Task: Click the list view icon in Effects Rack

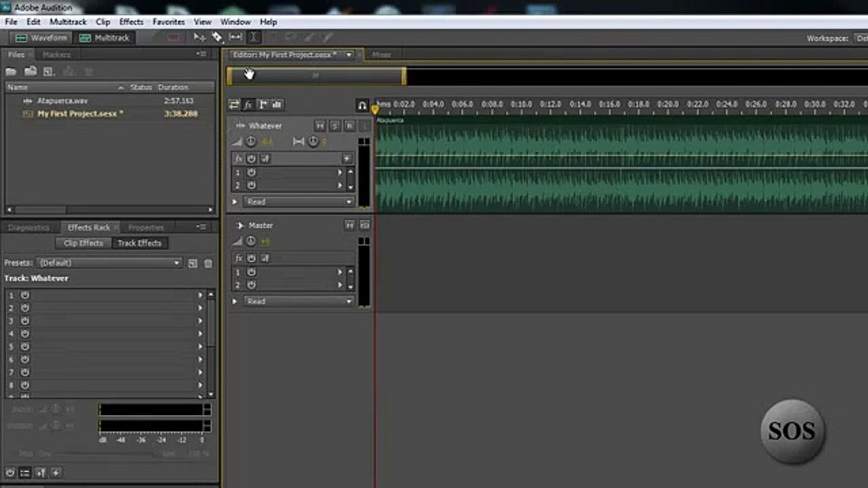Action: pyautogui.click(x=25, y=473)
